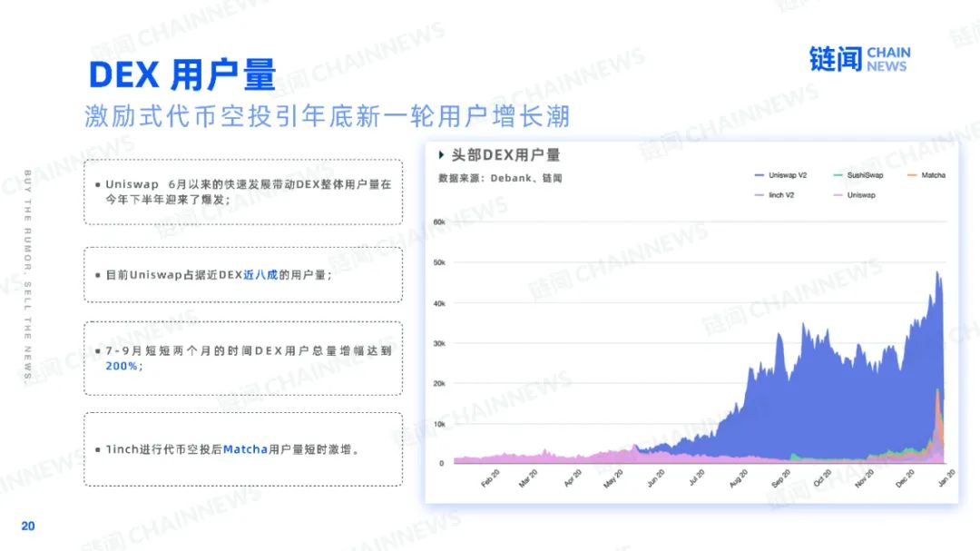980x551 pixels.
Task: Click the Sep 20 x-axis label
Action: [x=781, y=477]
